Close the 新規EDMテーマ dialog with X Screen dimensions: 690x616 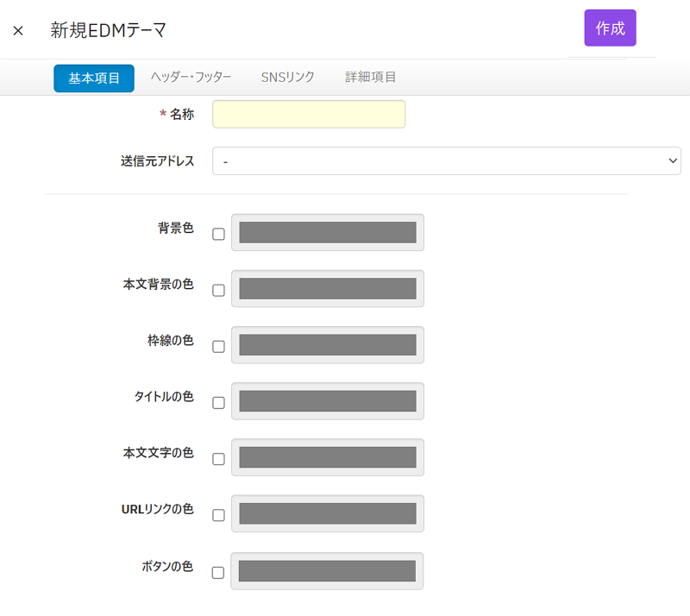click(18, 30)
